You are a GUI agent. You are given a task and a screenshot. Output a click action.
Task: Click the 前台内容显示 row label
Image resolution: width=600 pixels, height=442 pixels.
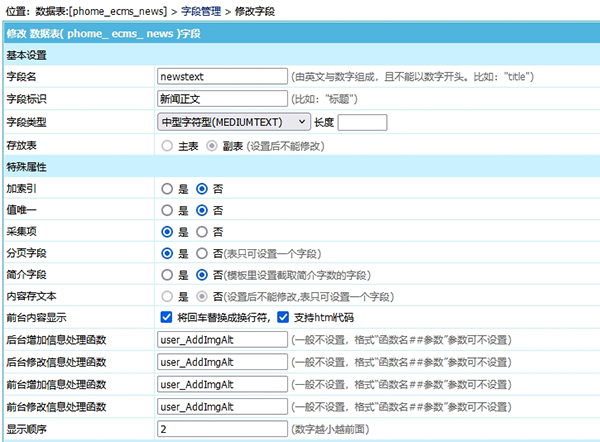point(36,318)
